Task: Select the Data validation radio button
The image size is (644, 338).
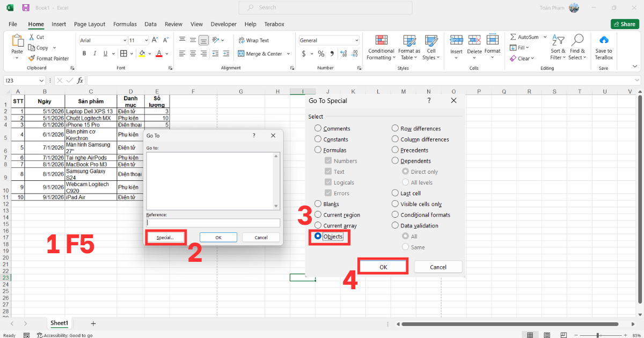Action: (396, 225)
